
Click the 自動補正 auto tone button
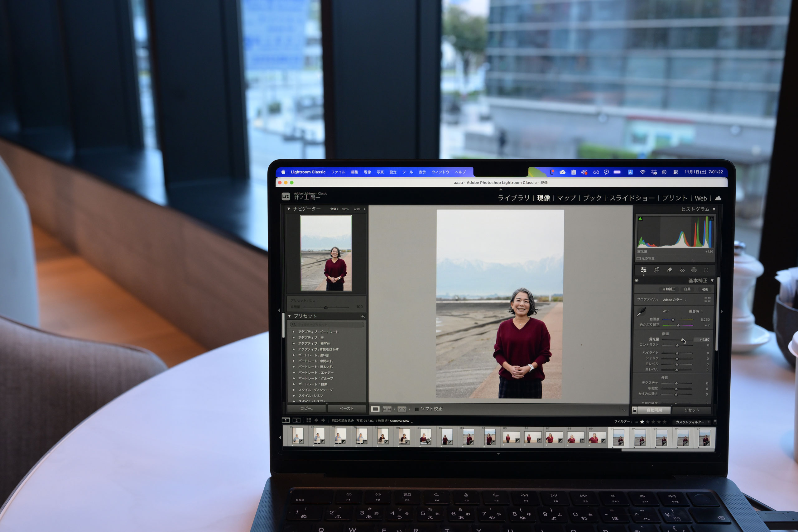(x=668, y=290)
